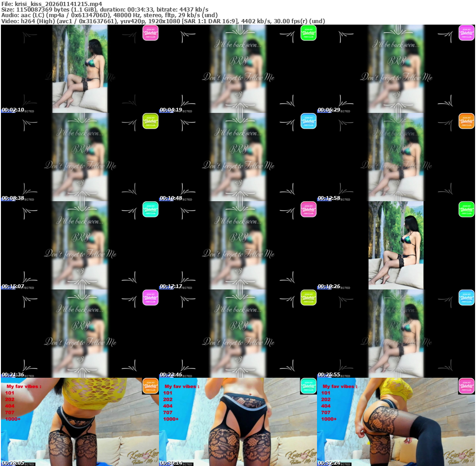Open the thumbnail frame at 00:02:10
Screen dimensions: 476x466
click(80, 69)
